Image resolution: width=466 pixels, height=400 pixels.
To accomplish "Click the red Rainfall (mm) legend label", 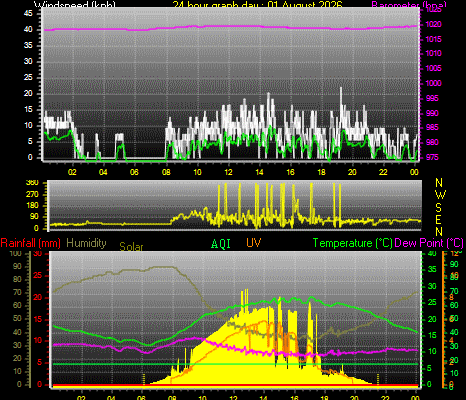I will [x=30, y=243].
